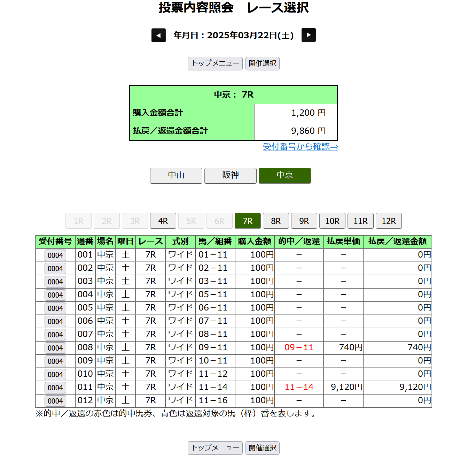Select the 中京 racecourse tab
The width and height of the screenshot is (476, 467).
pos(284,175)
